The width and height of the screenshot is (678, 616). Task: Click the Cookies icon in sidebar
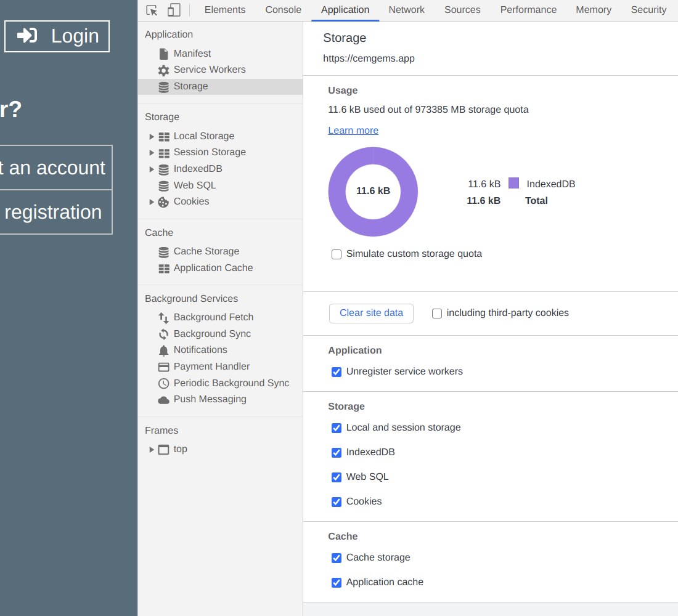click(x=163, y=202)
